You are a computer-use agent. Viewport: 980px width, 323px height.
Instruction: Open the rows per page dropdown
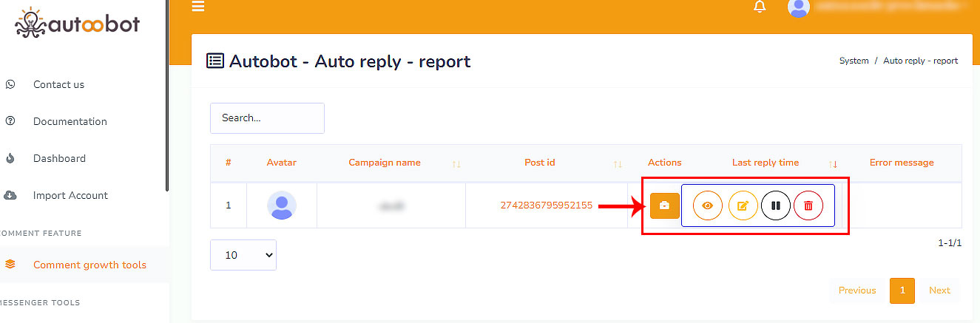[x=243, y=255]
